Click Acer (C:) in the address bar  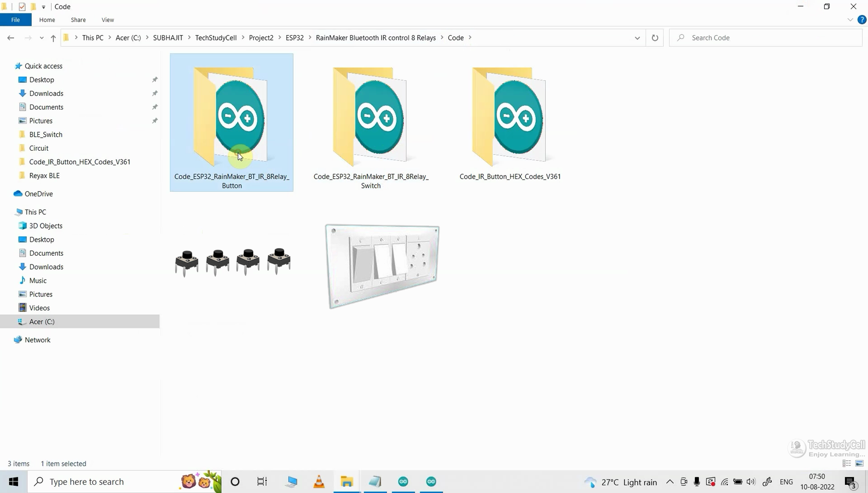128,38
